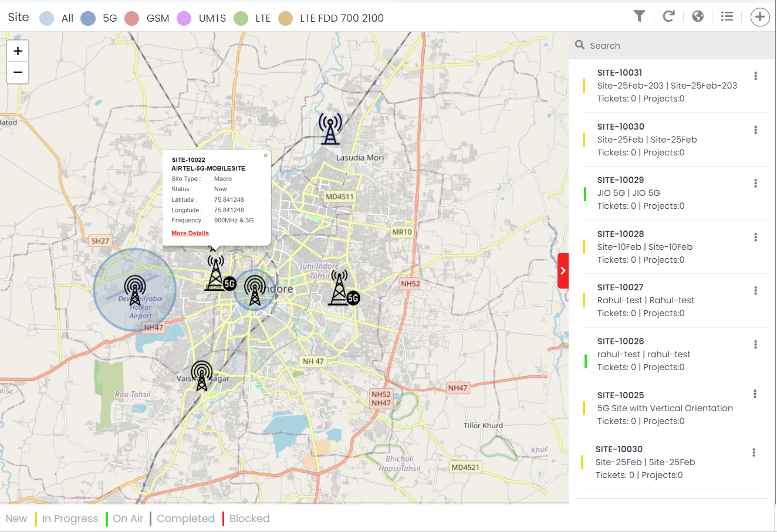Click the search magnifier icon in sidebar
The width and height of the screenshot is (777, 532).
579,45
